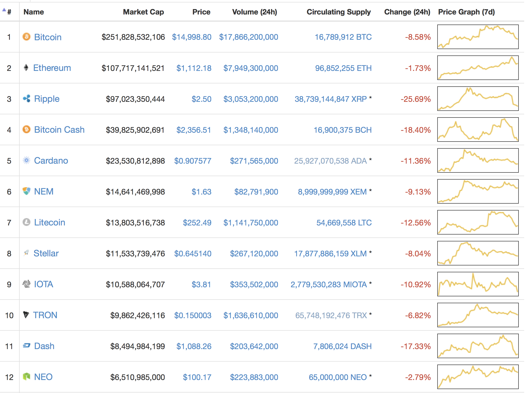
Task: Sort table by Change (24h) header
Action: pyautogui.click(x=407, y=12)
